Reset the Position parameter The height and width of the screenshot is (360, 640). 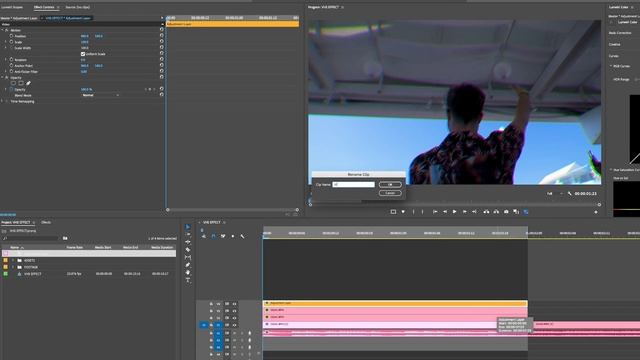[162, 36]
